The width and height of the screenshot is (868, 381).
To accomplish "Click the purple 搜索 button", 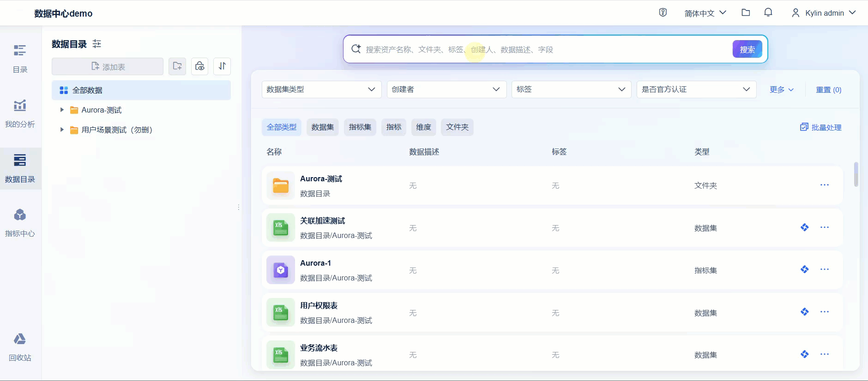I will [747, 49].
